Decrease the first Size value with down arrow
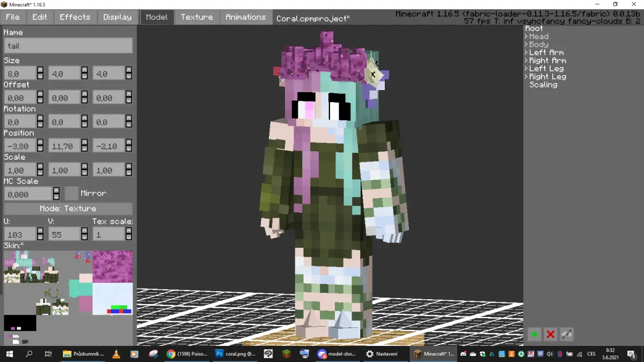 (x=40, y=77)
